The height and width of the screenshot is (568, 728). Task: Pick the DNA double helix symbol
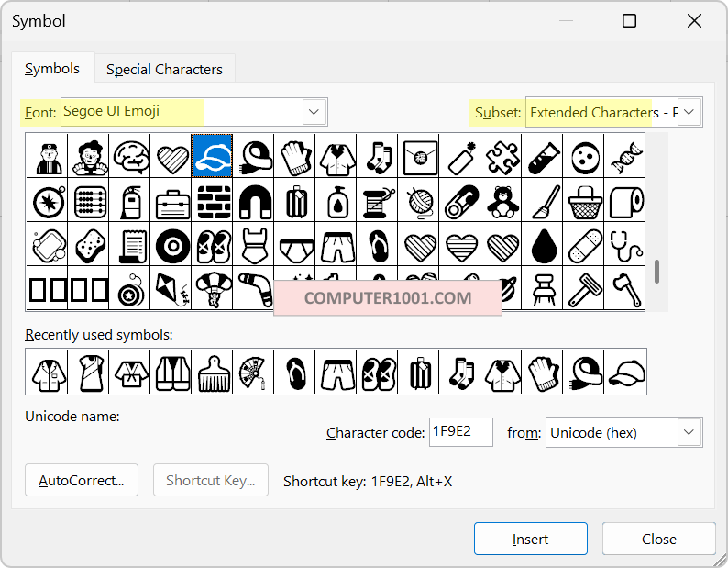(624, 156)
